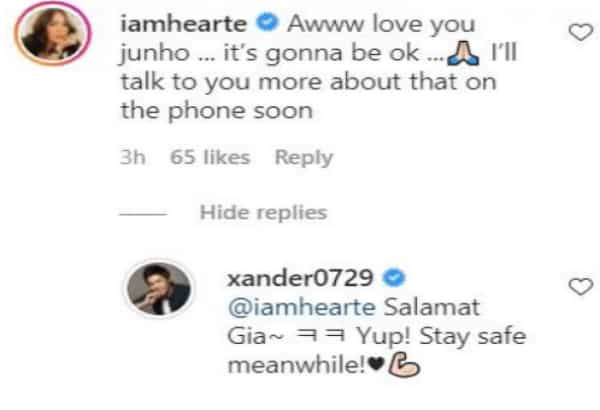The height and width of the screenshot is (410, 600).
Task: Reply to iamhearte's comment
Action: (x=304, y=158)
